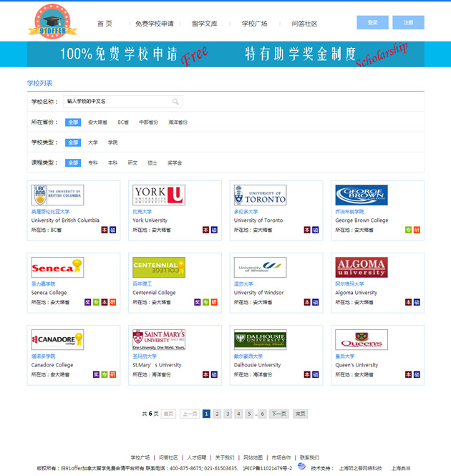Viewport: 451px width, 476px height.
Task: Go to page 2 in pagination
Action: (x=217, y=414)
